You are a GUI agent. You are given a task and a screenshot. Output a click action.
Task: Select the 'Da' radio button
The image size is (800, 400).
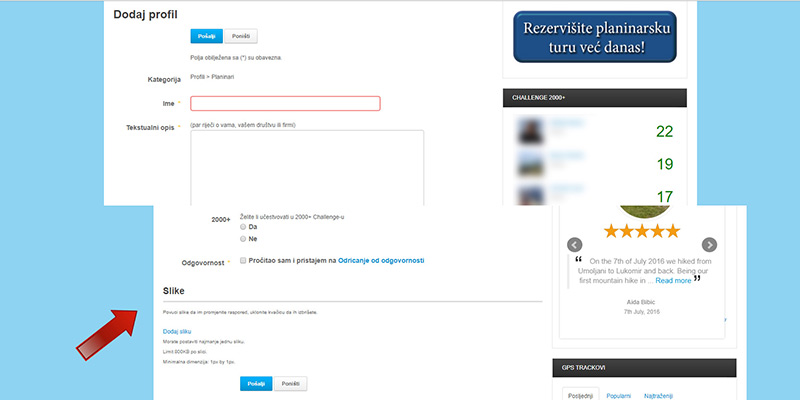(243, 227)
